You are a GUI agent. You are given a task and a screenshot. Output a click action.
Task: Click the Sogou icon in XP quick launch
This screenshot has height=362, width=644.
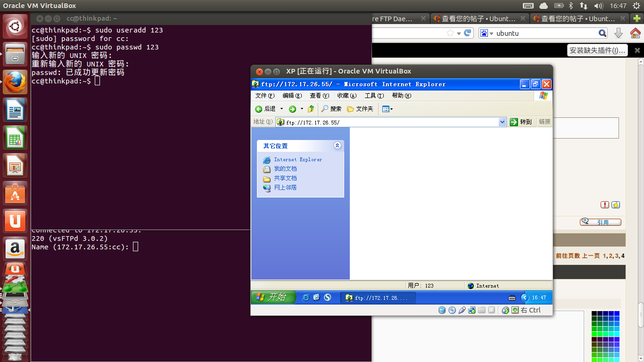click(327, 297)
